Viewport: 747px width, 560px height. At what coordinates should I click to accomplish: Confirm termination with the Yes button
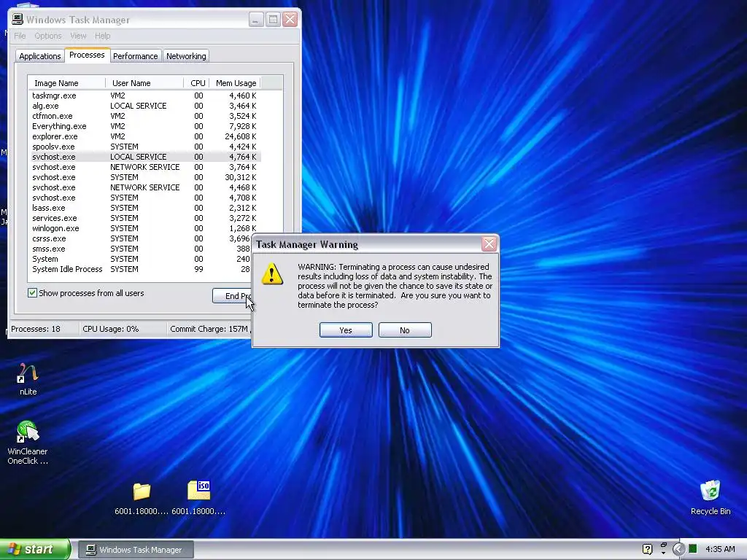(x=346, y=330)
